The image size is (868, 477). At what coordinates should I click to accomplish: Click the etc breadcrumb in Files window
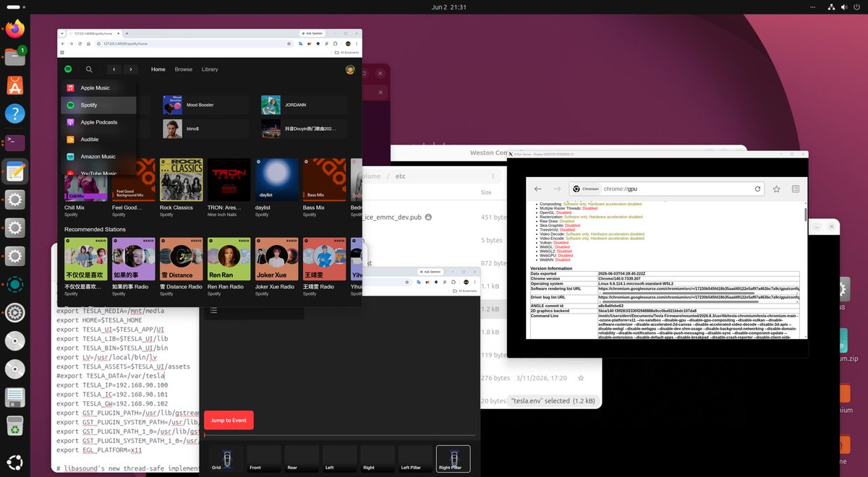[400, 176]
